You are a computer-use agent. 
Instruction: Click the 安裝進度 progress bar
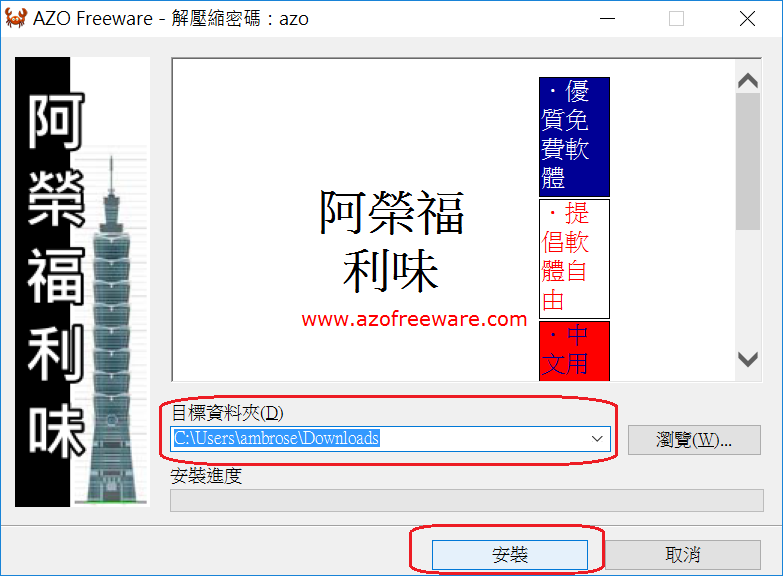click(467, 501)
